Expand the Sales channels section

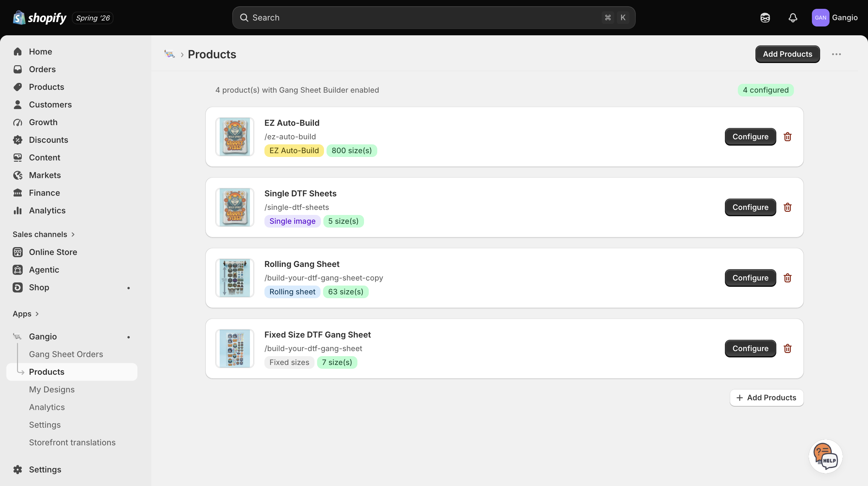coord(44,234)
